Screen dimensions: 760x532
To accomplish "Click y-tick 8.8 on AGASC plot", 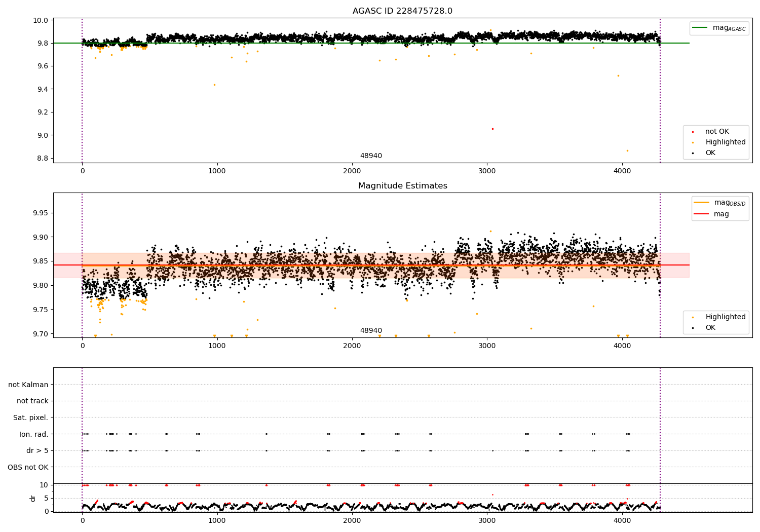I will click(x=43, y=158).
